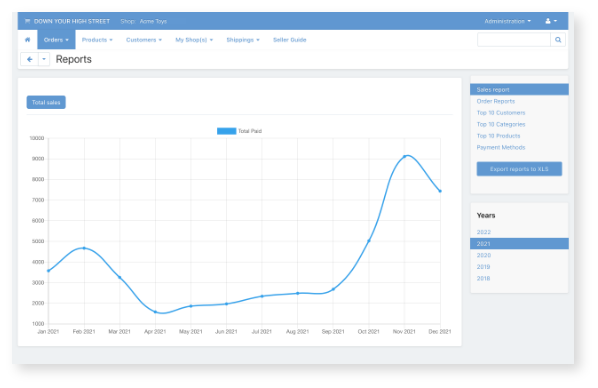
Task: Open the Administration dropdown
Action: click(x=507, y=21)
